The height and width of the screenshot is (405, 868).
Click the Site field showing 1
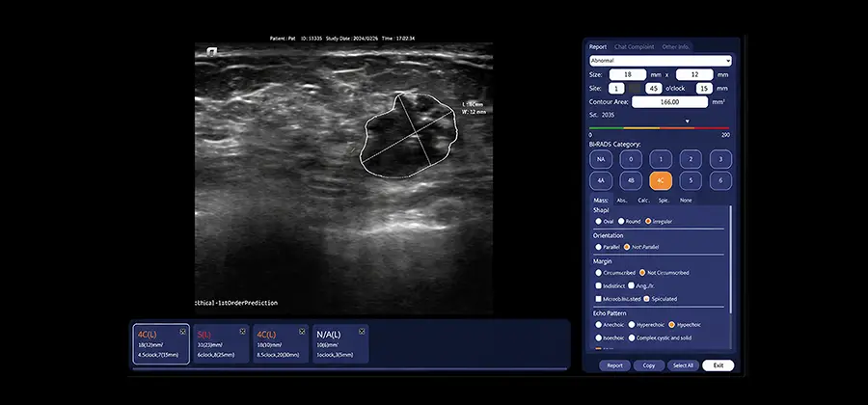click(x=616, y=89)
